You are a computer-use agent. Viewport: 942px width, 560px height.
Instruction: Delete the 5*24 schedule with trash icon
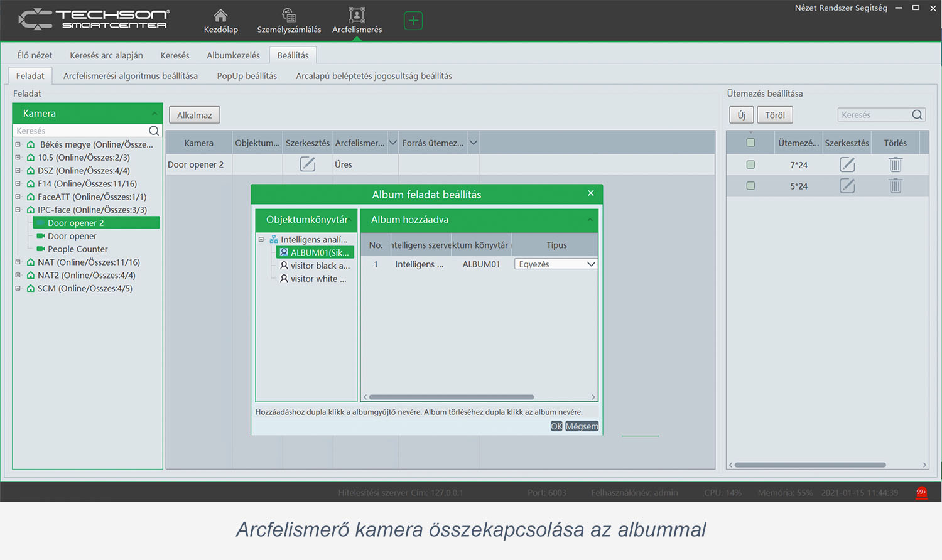click(x=896, y=185)
